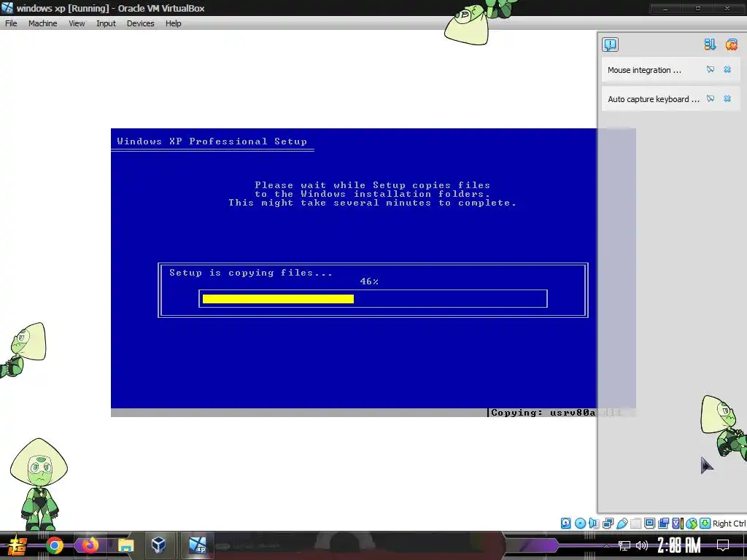Disable future Mouse integration messages icon
The height and width of the screenshot is (560, 747).
tap(711, 69)
